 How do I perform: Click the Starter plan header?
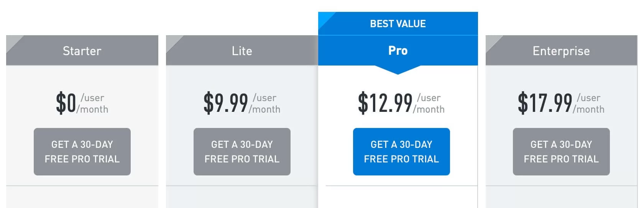coord(82,51)
